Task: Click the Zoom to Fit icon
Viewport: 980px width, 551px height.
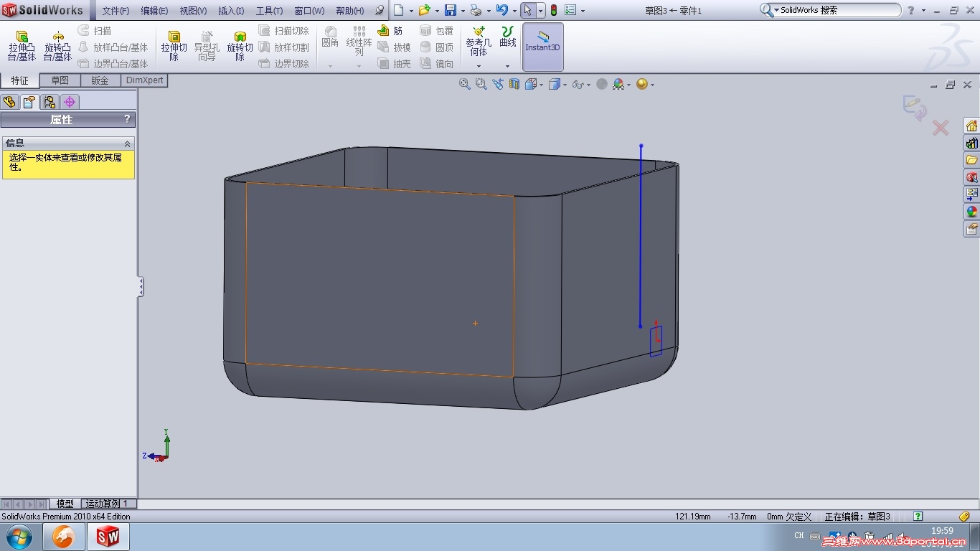Action: pyautogui.click(x=464, y=84)
